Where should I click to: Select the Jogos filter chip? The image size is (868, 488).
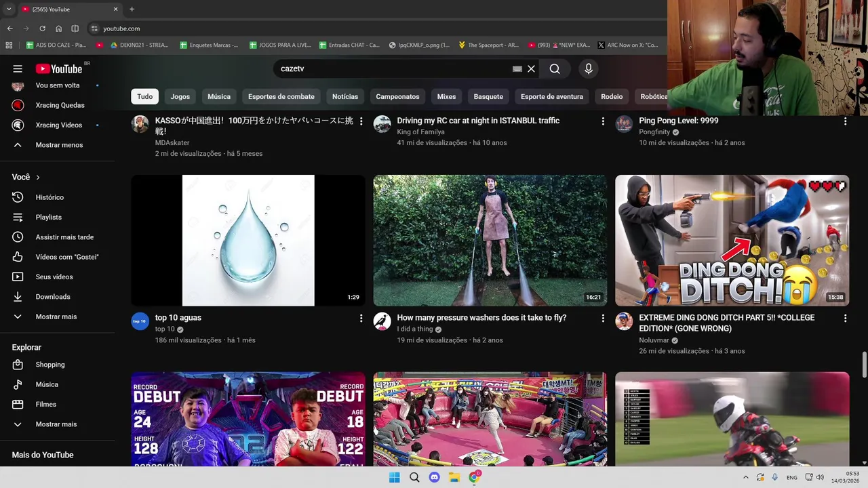180,96
